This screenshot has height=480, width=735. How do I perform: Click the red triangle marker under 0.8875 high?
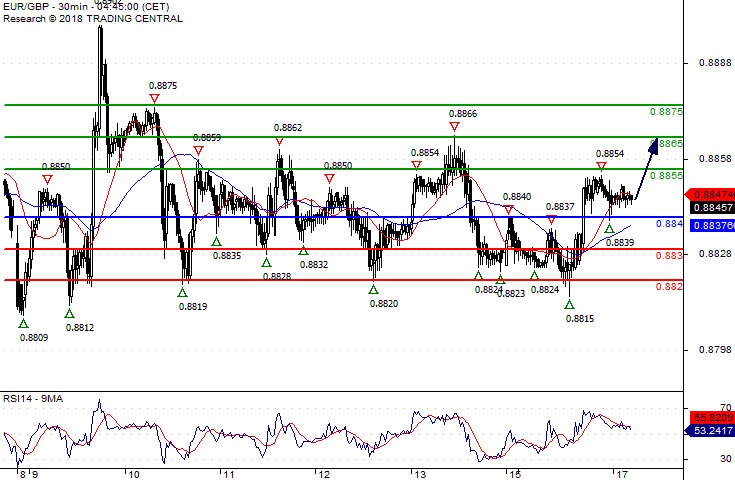[155, 98]
